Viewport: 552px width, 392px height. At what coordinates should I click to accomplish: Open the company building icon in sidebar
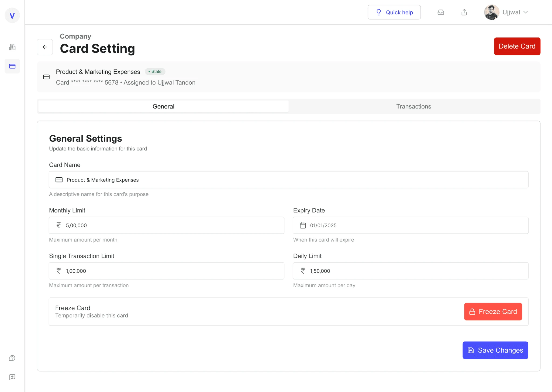(12, 47)
